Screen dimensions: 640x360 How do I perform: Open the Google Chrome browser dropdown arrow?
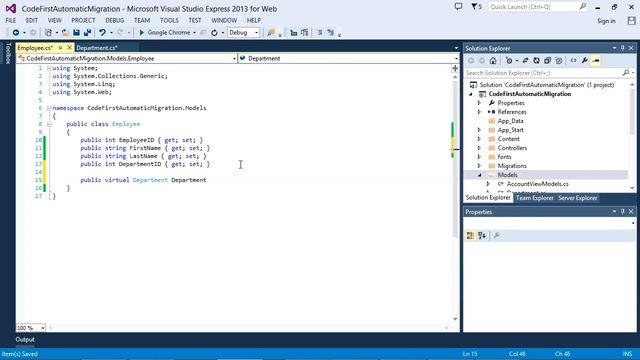(x=194, y=33)
